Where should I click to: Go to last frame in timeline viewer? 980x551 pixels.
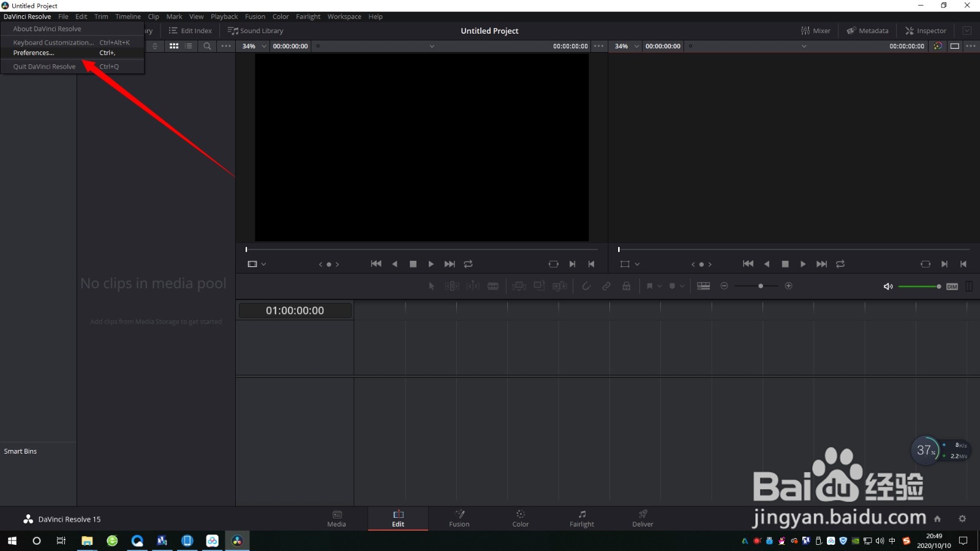click(821, 264)
